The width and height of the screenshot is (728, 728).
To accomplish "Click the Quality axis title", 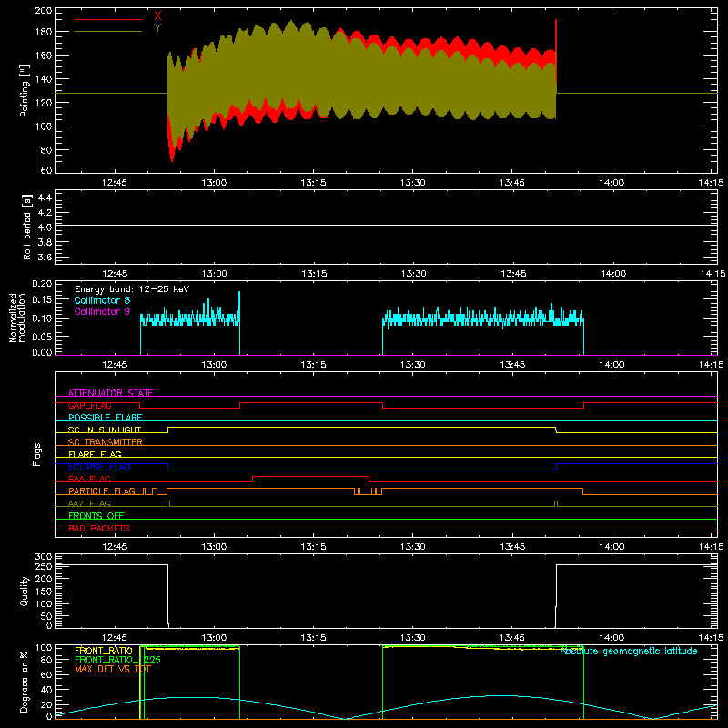I will click(x=25, y=591).
